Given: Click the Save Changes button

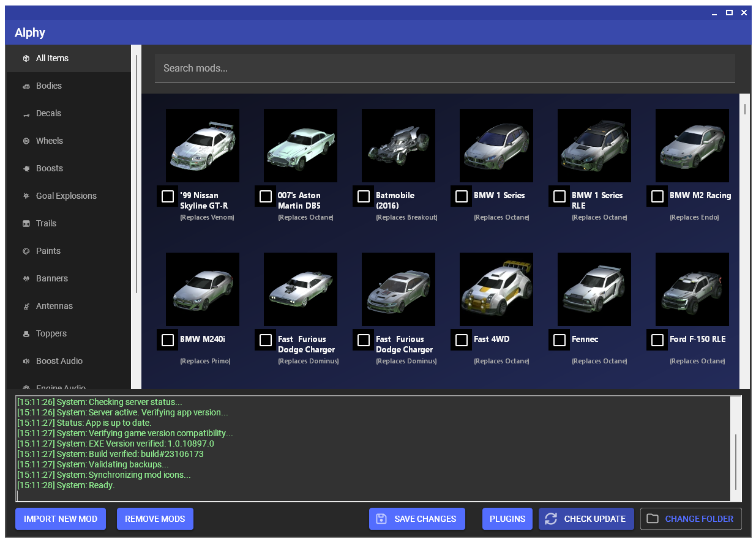Looking at the screenshot, I should [x=417, y=519].
